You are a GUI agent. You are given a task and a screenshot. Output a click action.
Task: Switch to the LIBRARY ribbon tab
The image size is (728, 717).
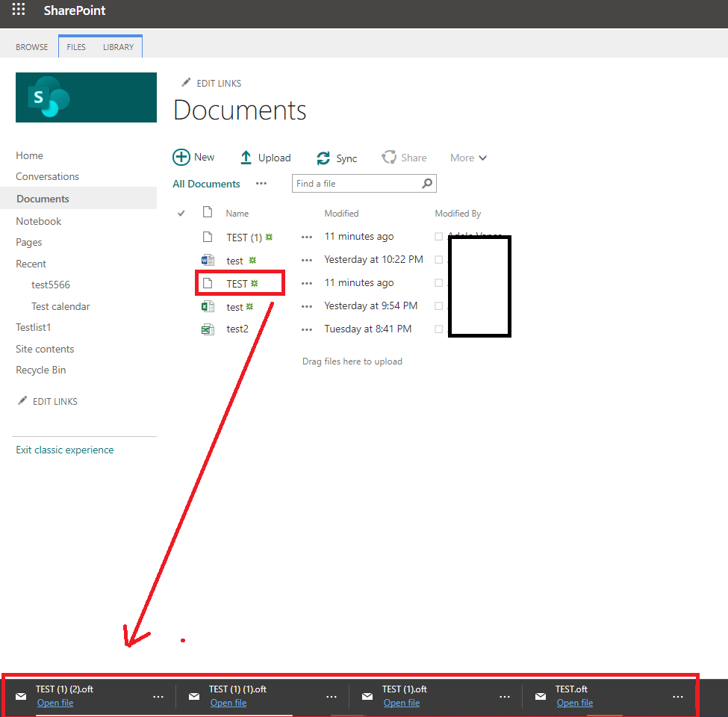[x=118, y=46]
